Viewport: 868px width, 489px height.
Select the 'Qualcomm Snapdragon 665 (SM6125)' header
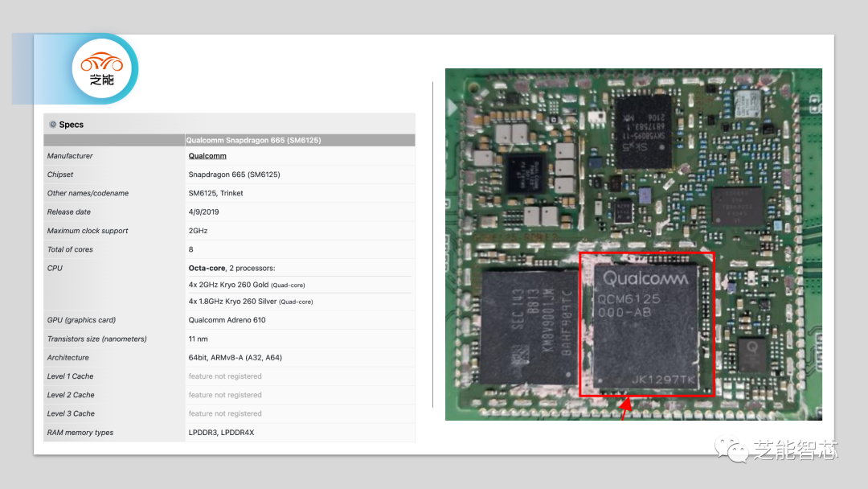coord(253,140)
